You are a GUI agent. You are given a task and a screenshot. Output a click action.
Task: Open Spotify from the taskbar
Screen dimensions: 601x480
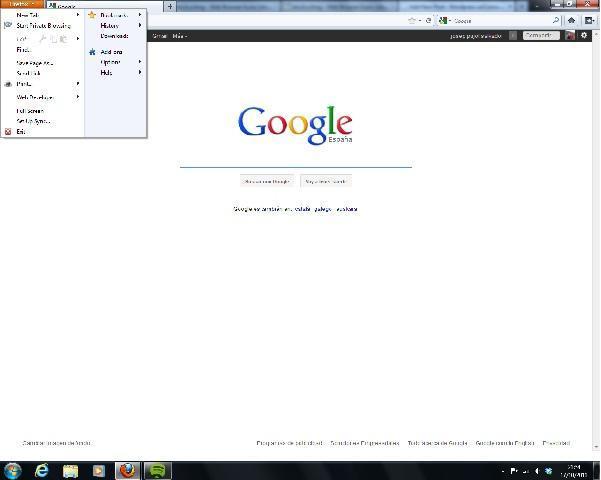click(155, 470)
